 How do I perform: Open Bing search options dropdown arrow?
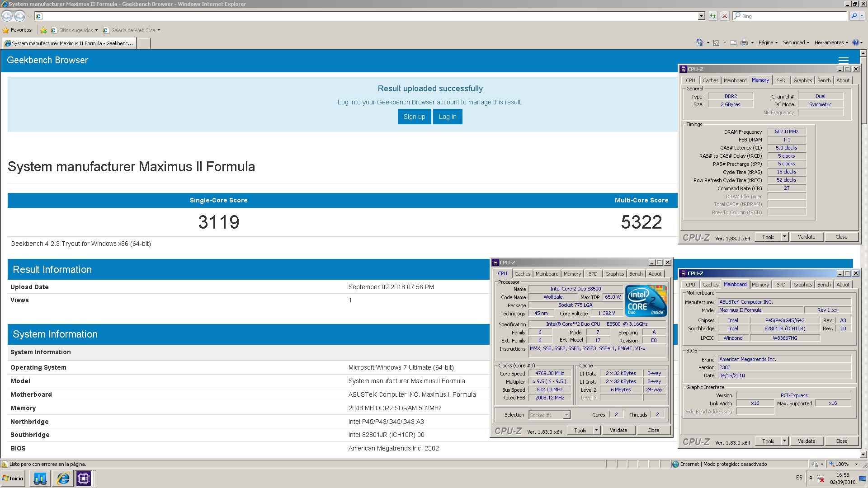click(x=862, y=16)
